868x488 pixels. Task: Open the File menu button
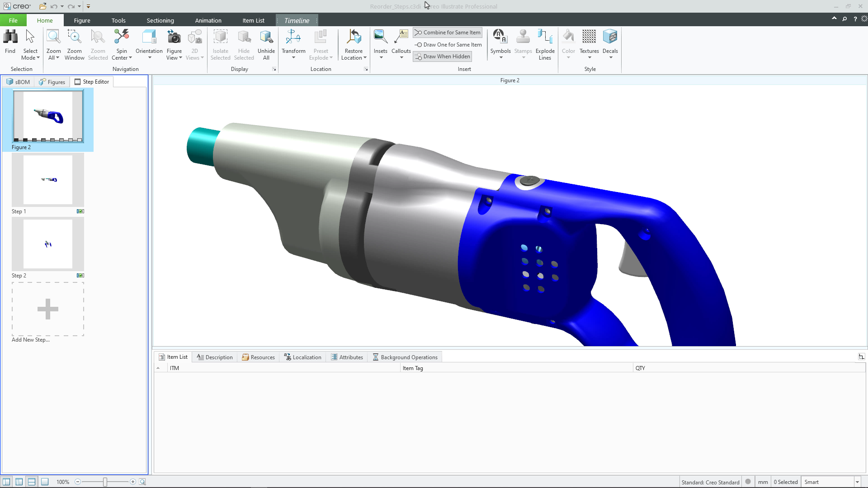click(13, 20)
